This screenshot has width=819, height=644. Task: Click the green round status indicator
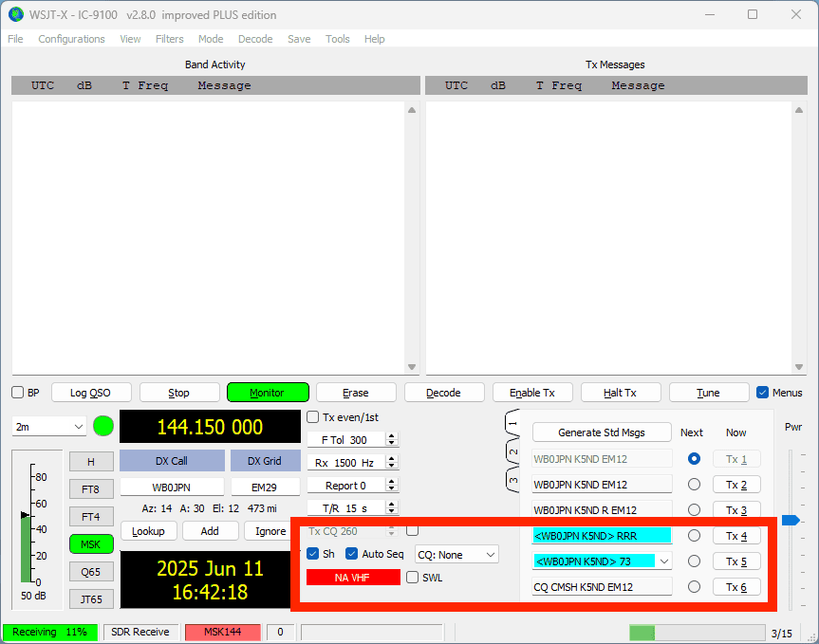(x=103, y=427)
